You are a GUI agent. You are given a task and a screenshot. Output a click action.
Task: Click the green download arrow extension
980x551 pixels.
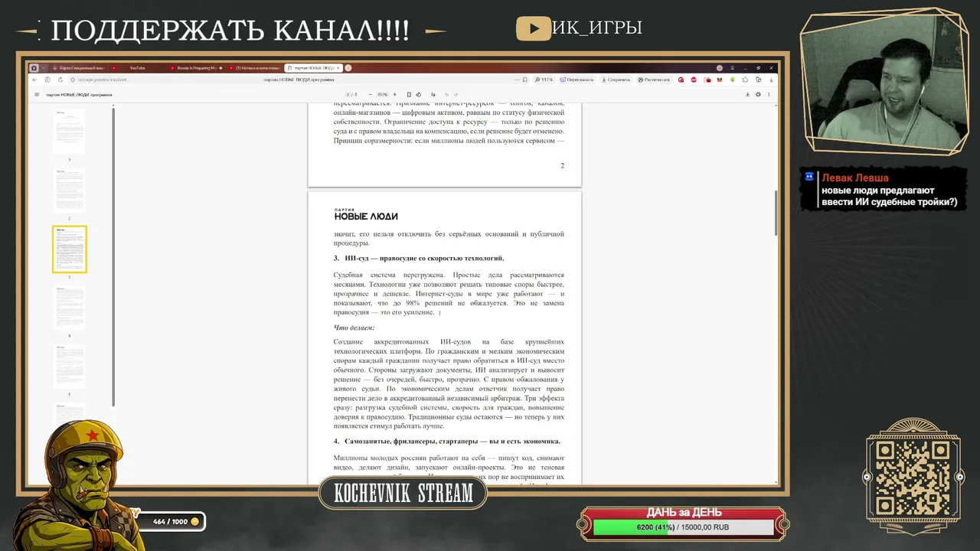tap(732, 80)
